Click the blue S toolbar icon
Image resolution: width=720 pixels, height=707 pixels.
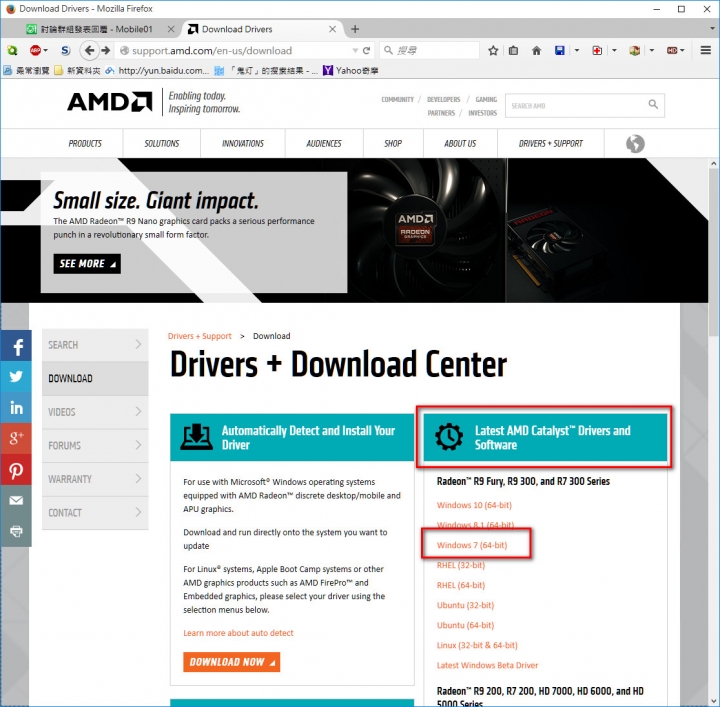(66, 50)
